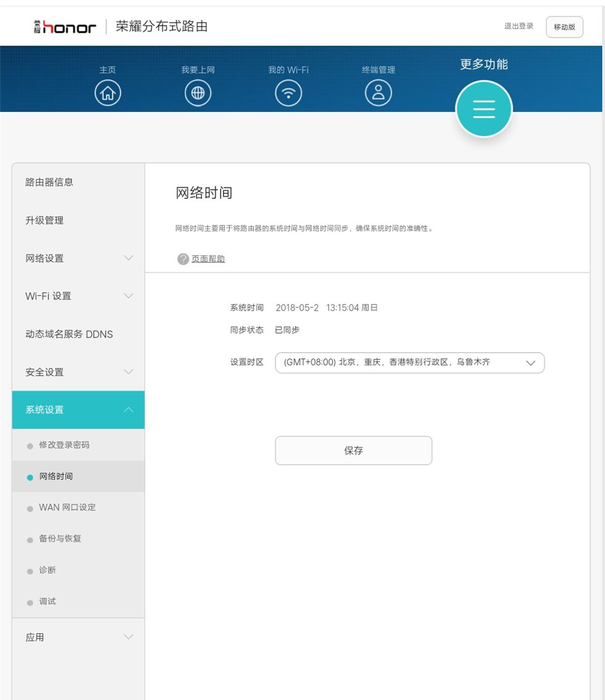Click the My Wi-Fi signal icon

(288, 93)
